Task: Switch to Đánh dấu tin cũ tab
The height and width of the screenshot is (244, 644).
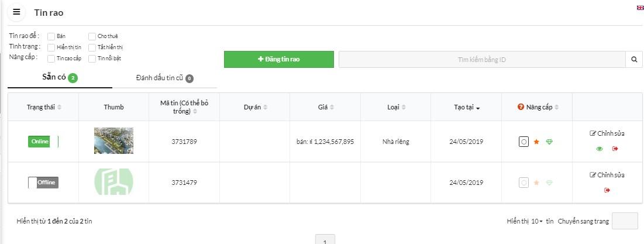Action: pos(164,78)
